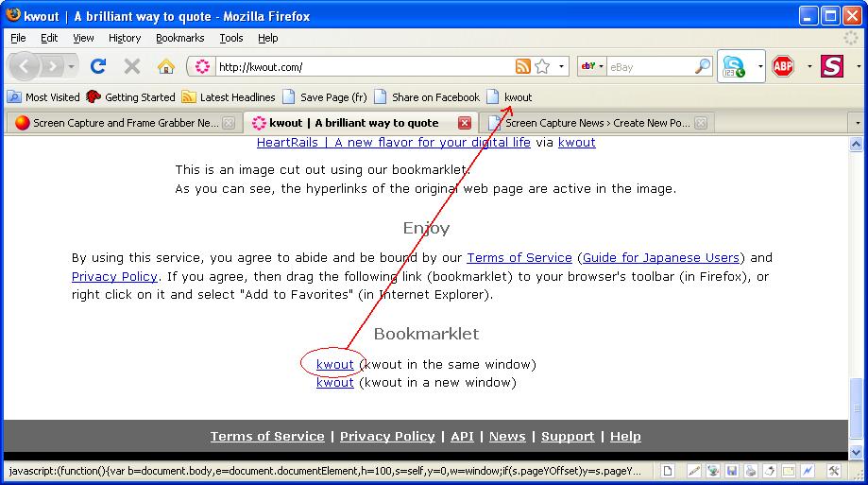The height and width of the screenshot is (485, 868).
Task: Subscribe via orange RSS feed icon
Action: (522, 66)
